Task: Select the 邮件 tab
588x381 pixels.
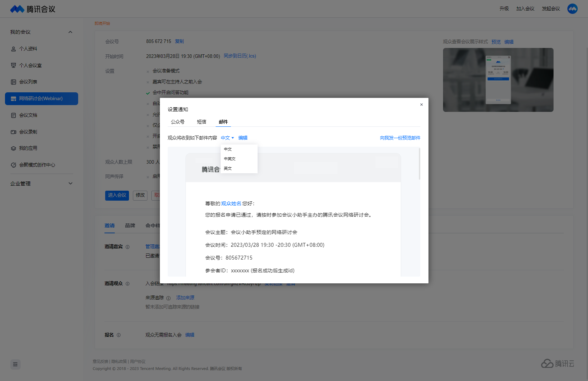Action: [x=223, y=122]
